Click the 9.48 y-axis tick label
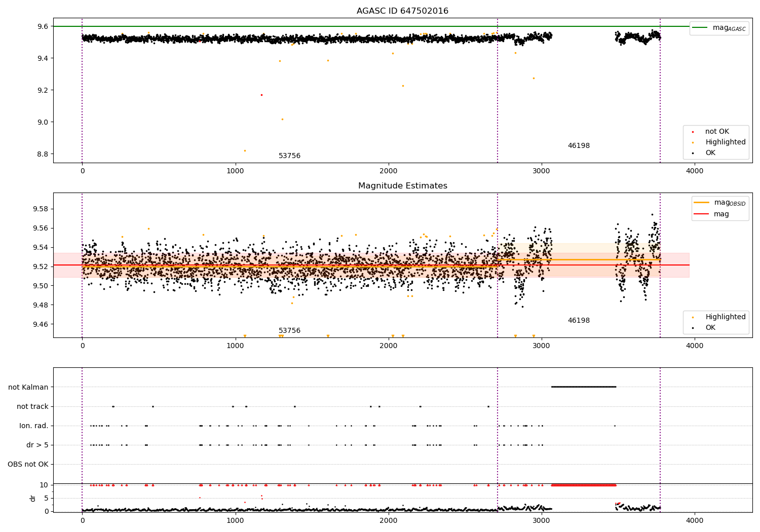The width and height of the screenshot is (760, 532). click(41, 305)
